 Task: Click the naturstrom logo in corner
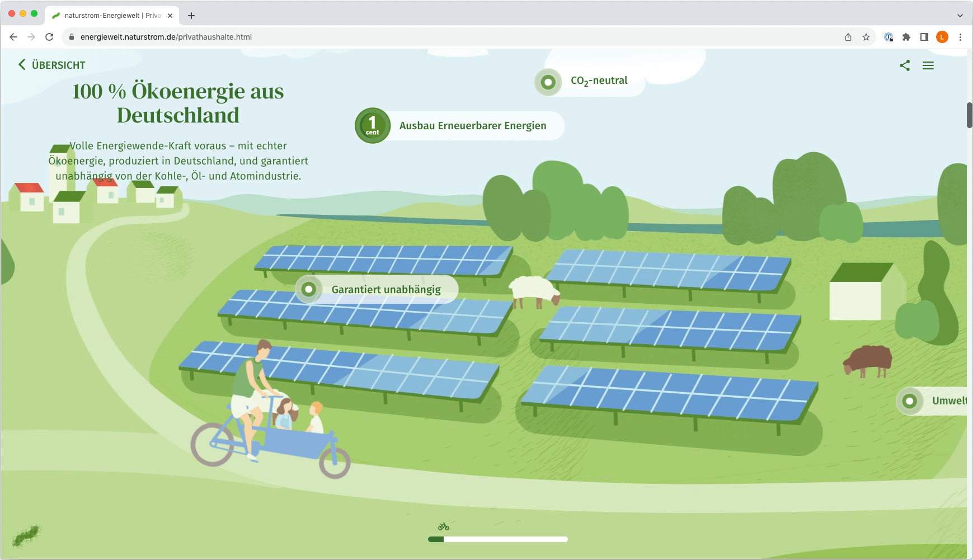pos(26,535)
